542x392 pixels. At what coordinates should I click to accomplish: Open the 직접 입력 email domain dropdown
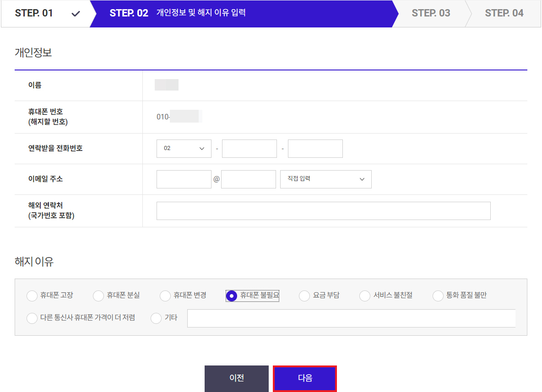[x=325, y=179]
